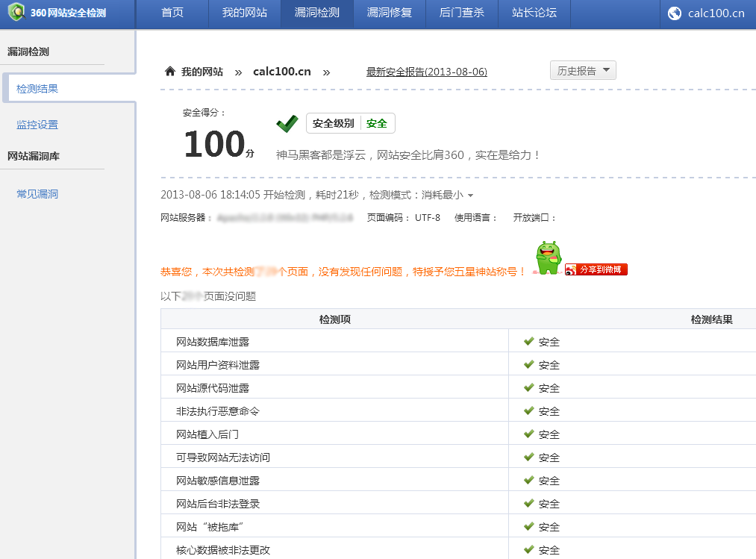Click the 100分 security score
The image size is (756, 559).
pos(219,144)
